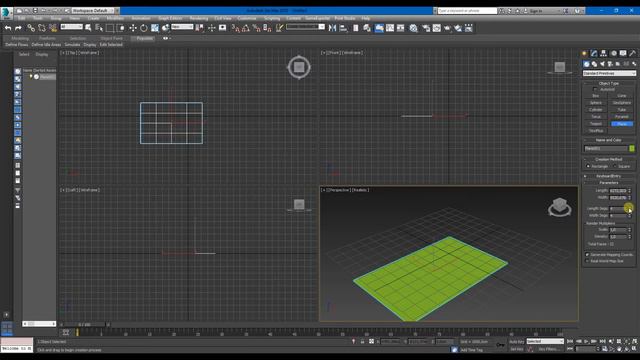Image resolution: width=640 pixels, height=360 pixels.
Task: Open Render Setup icon
Action: point(426,28)
